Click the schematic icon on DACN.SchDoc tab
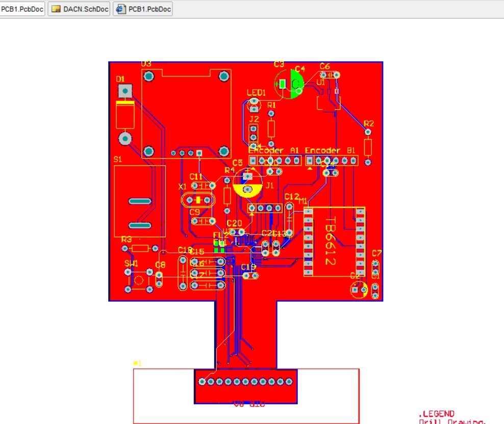 (x=56, y=9)
